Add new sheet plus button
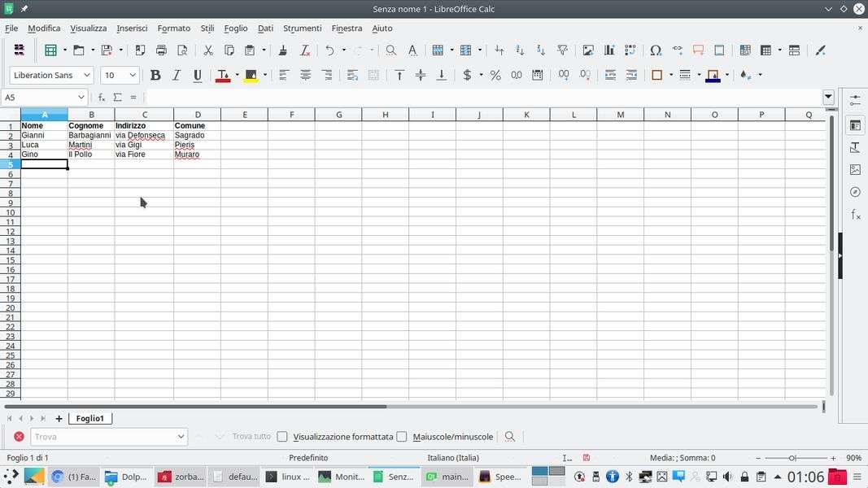The image size is (868, 488). coord(59,419)
